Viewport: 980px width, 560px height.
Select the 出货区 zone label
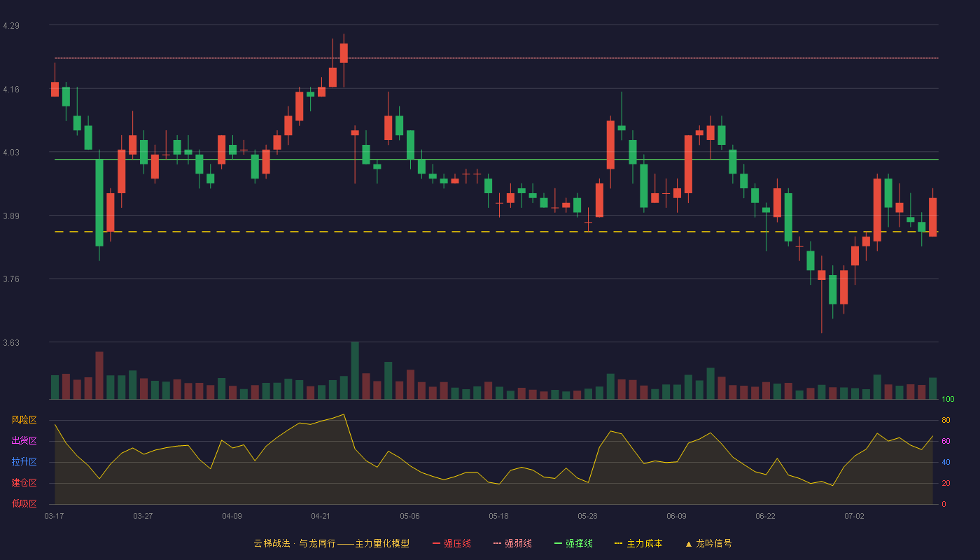point(24,441)
